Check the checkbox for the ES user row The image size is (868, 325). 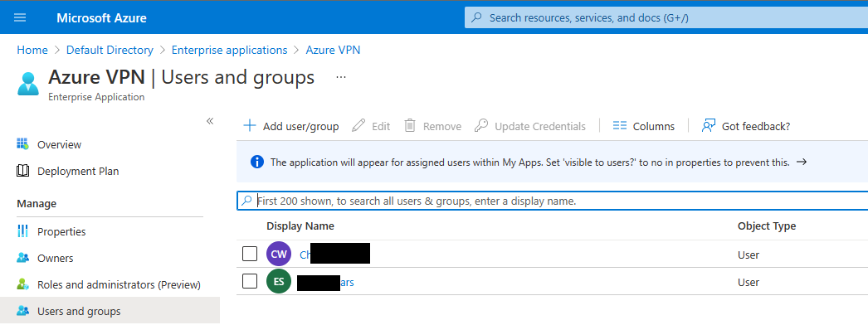(250, 281)
